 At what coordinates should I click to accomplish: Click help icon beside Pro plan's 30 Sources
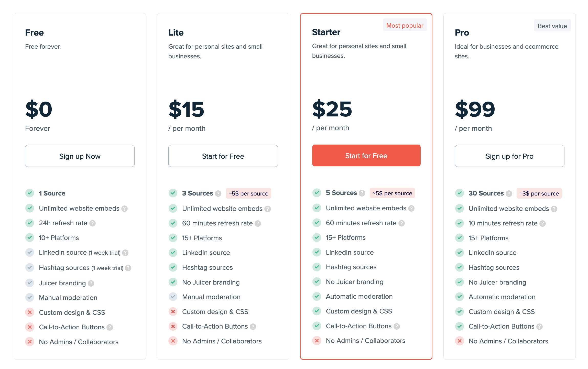point(509,194)
